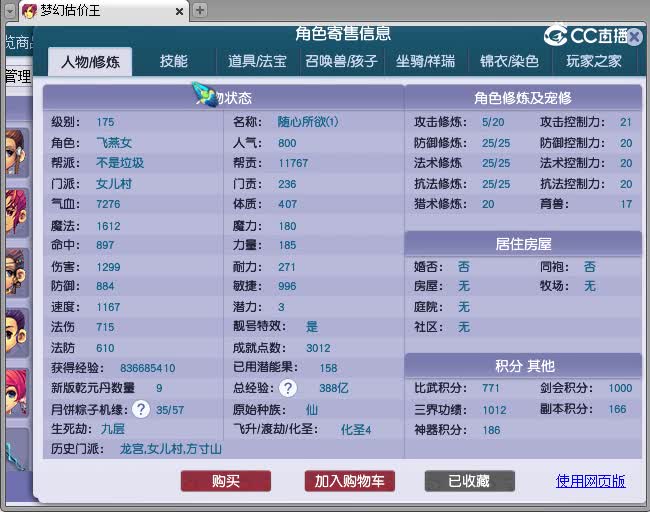Click the role value 飞燕女
The image size is (650, 512).
pos(114,143)
